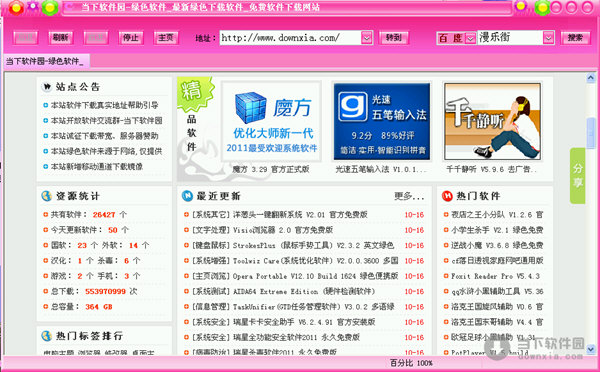Open 洛克王国旋风辅助 V0.6 link
The image size is (600, 372).
[x=497, y=307]
